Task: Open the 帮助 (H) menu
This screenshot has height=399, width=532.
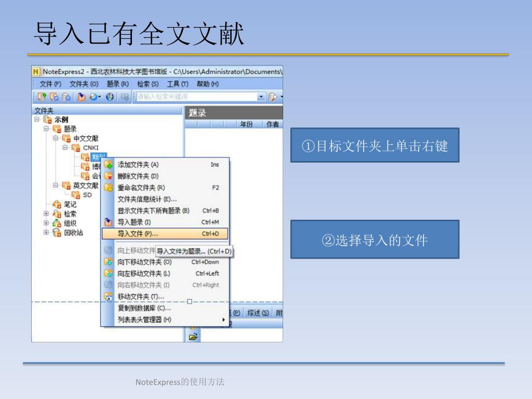Action: click(x=208, y=84)
